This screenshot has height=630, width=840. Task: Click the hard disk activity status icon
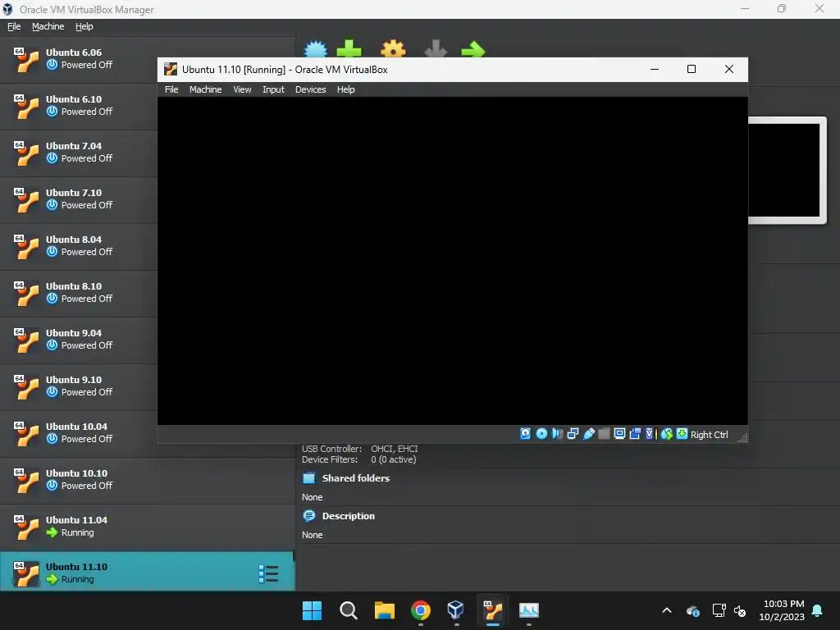[525, 434]
